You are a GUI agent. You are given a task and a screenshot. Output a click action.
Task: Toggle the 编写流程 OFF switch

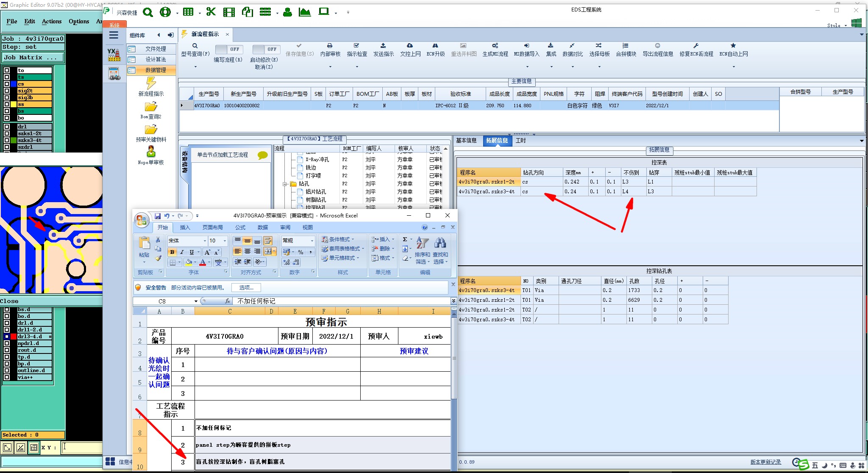(x=228, y=49)
